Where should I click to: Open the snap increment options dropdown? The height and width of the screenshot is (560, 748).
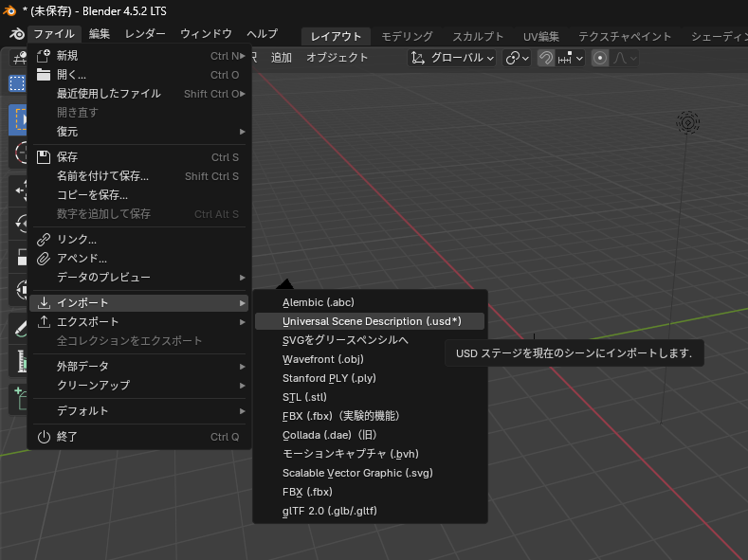tap(570, 58)
